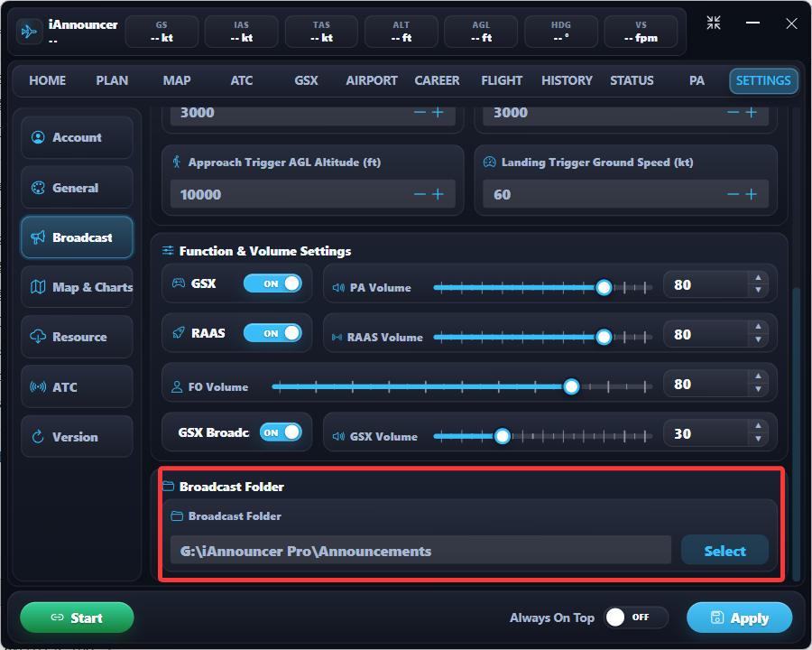Click the GSX Volume slider handle
Image resolution: width=812 pixels, height=650 pixels.
502,436
